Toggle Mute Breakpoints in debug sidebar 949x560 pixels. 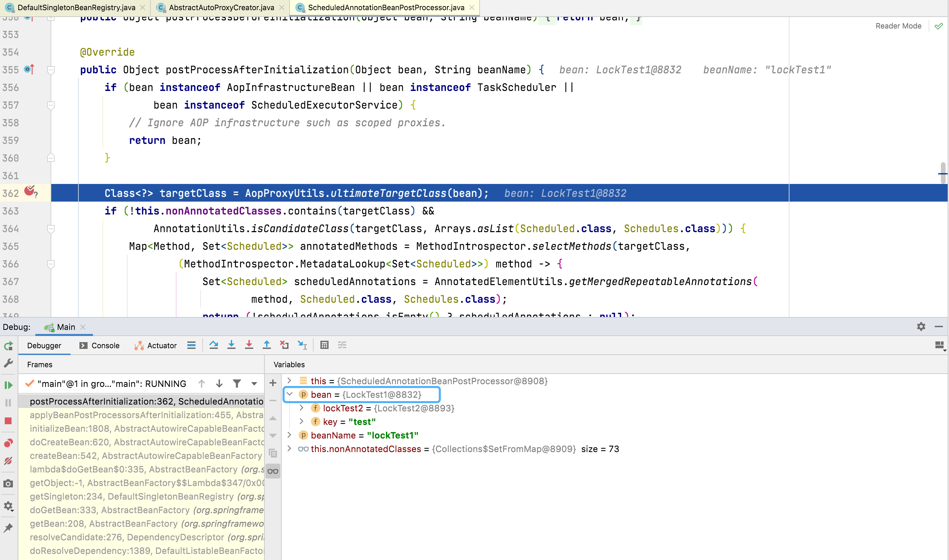point(8,461)
